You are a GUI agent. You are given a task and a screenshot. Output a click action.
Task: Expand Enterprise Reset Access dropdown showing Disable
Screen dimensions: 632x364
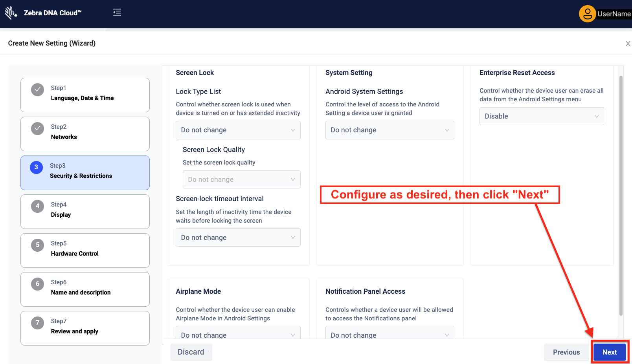[x=541, y=116]
